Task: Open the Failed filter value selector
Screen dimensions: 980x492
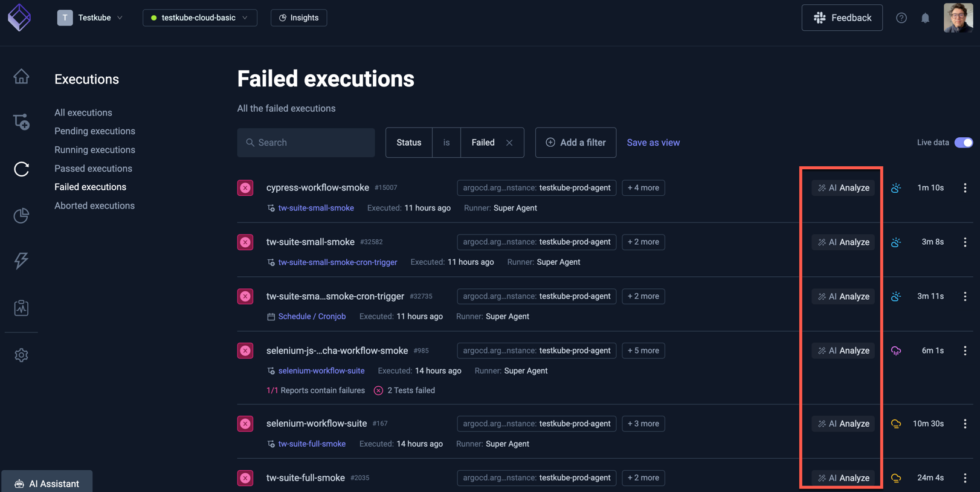Action: 483,143
